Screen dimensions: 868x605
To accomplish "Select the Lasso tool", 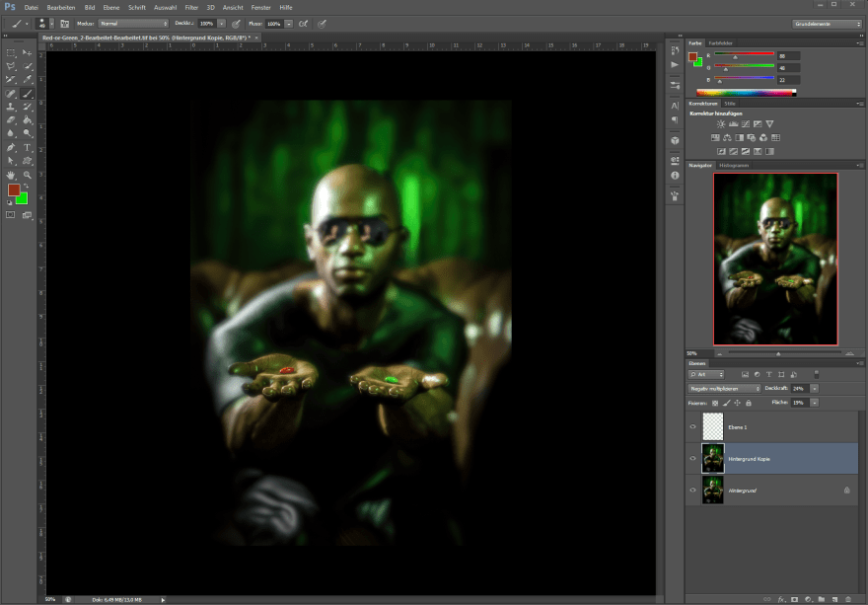I will [11, 66].
